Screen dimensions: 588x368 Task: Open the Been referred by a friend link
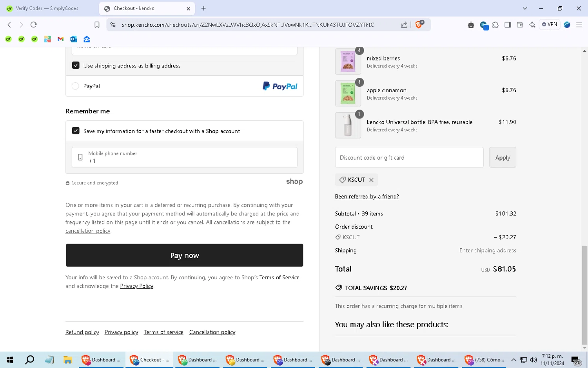367,197
